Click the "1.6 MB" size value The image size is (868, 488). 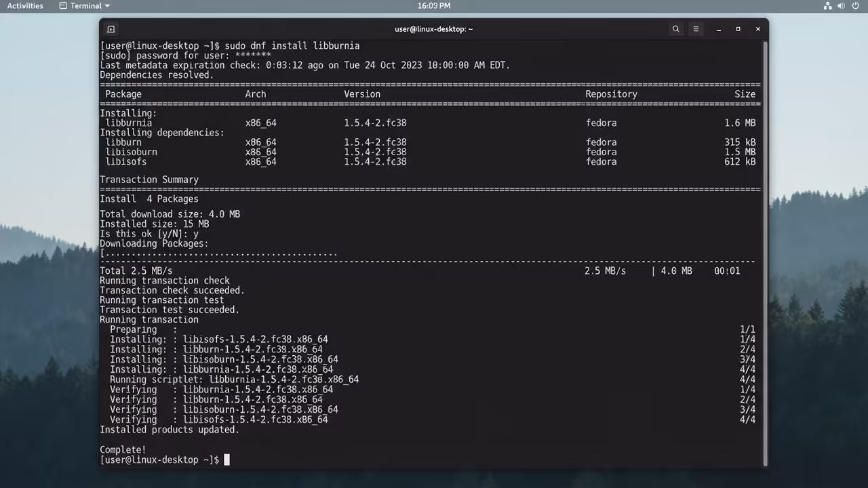click(x=740, y=123)
